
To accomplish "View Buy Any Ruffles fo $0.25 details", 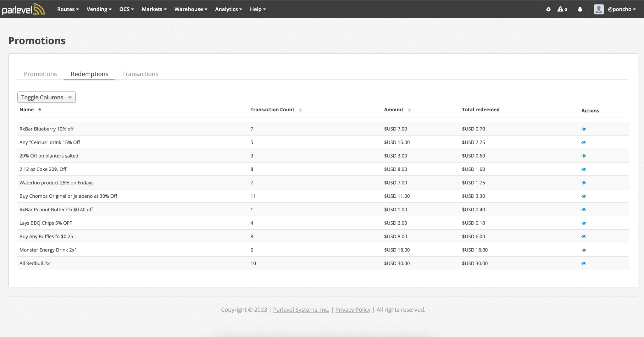I will click(x=584, y=237).
